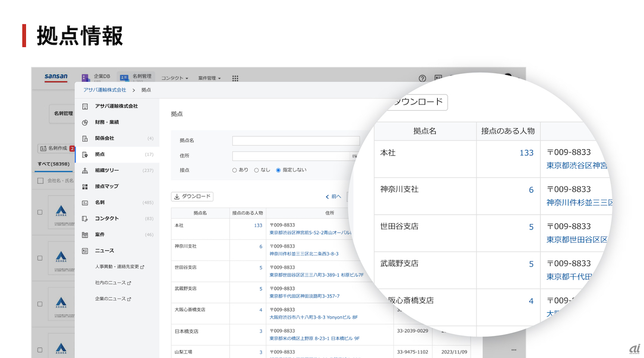The height and width of the screenshot is (358, 644).
Task: Click the help question mark icon
Action: 423,78
